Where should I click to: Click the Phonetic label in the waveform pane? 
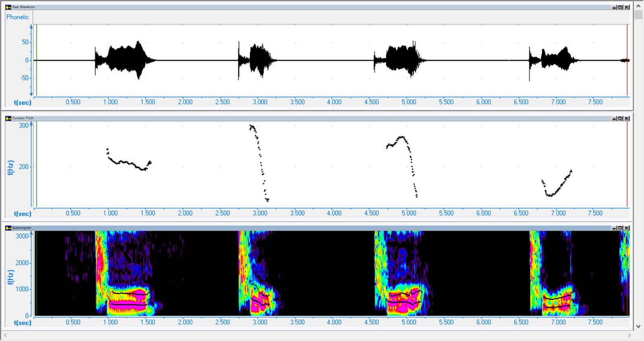18,17
